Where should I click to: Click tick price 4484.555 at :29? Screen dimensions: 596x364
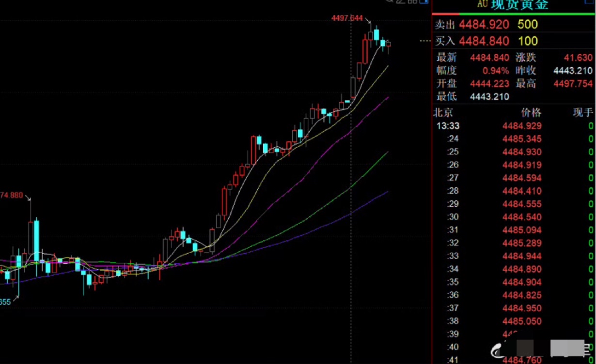522,204
